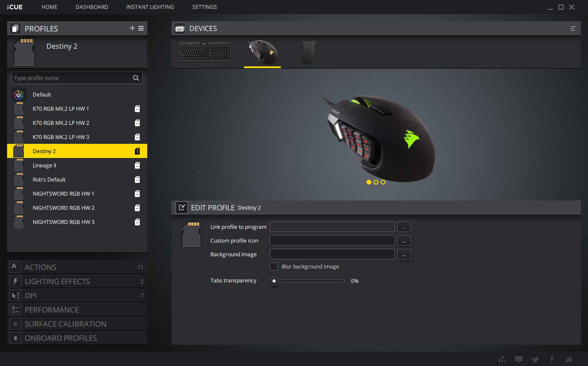Click the Edit Profile pencil icon
Viewport: 588px width, 366px height.
click(182, 208)
